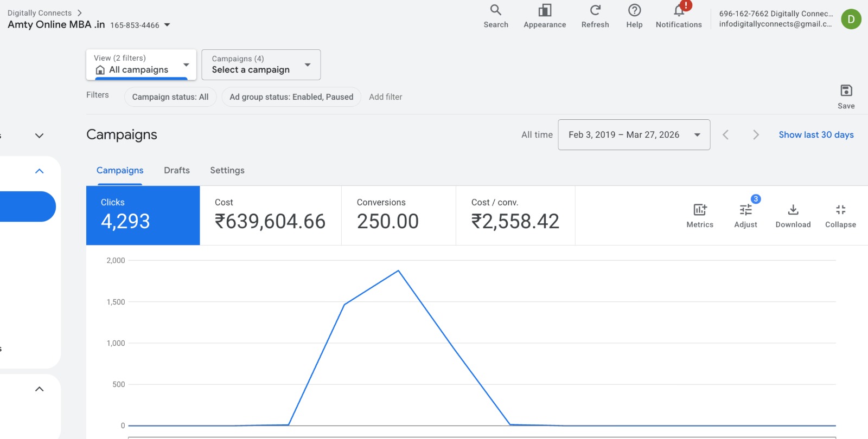Open the account avatar menu
This screenshot has height=439, width=868.
(x=851, y=19)
